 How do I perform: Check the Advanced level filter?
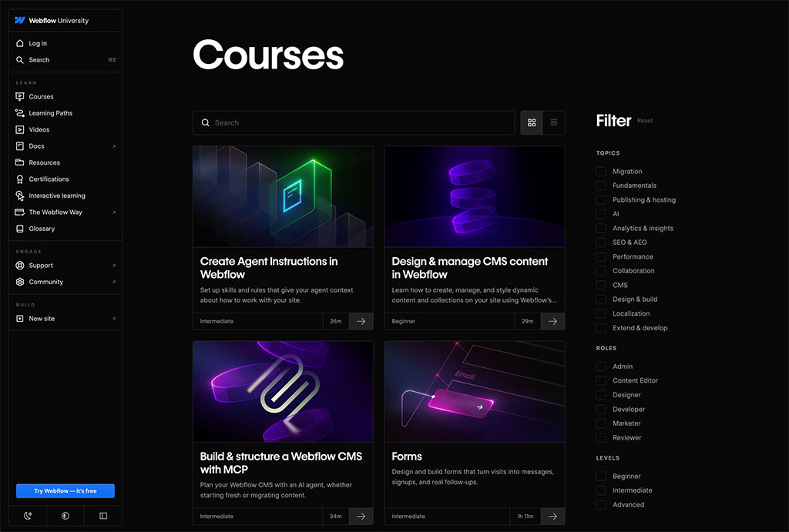[x=601, y=505]
